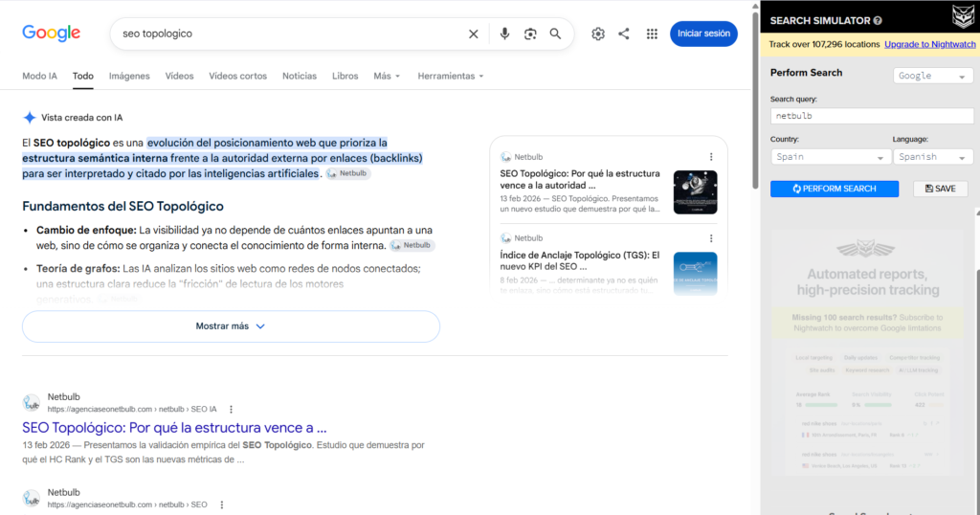Viewport: 980px width, 515px height.
Task: Open quick settings gear icon
Action: [x=598, y=34]
